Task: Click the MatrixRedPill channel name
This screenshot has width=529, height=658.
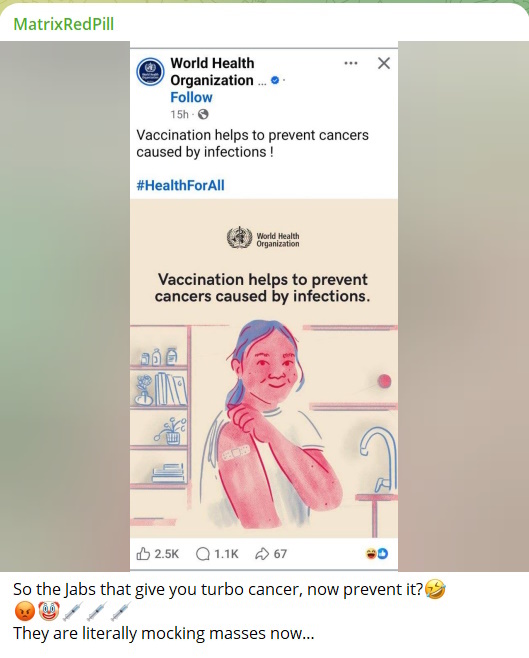Action: click(x=63, y=24)
